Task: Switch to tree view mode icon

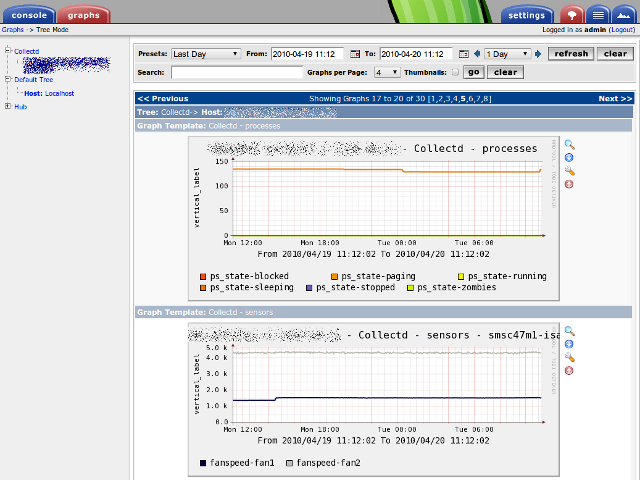Action: pyautogui.click(x=571, y=15)
